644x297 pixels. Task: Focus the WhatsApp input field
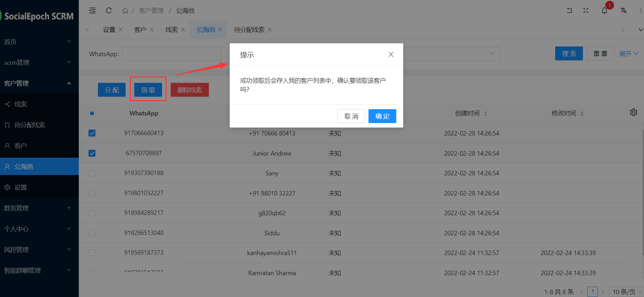[172, 54]
